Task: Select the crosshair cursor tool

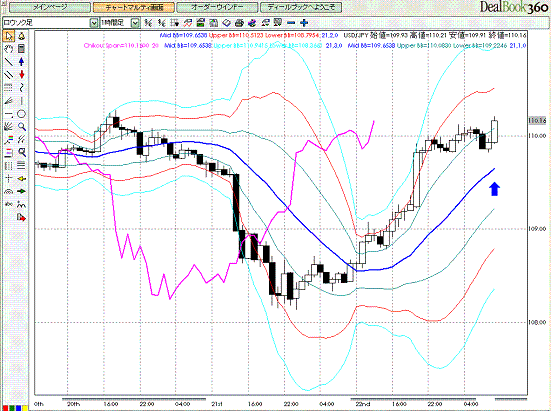Action: pos(9,179)
